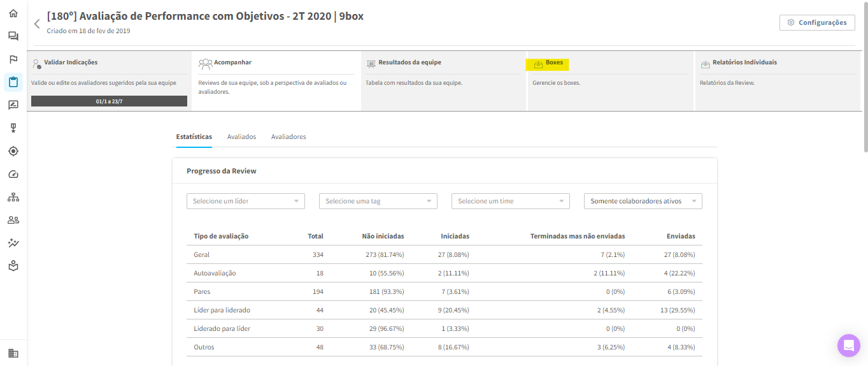This screenshot has height=366, width=868.
Task: Open the chat bubbles sidebar icon
Action: pyautogui.click(x=13, y=36)
